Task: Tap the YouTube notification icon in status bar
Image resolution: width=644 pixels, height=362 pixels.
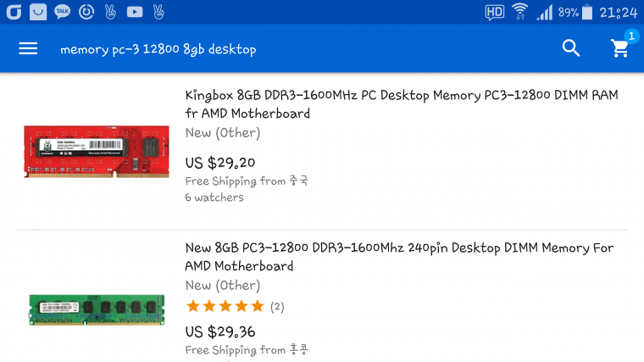Action: [x=135, y=12]
